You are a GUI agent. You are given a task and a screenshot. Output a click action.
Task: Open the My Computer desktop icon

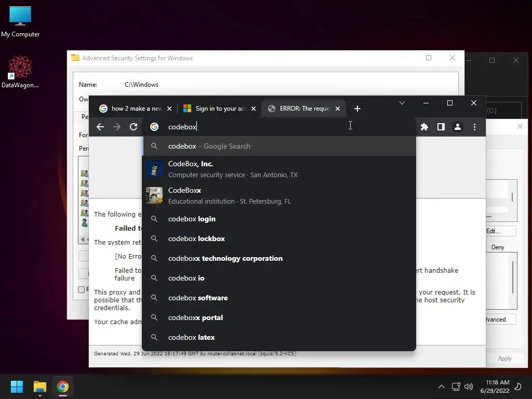[x=20, y=22]
